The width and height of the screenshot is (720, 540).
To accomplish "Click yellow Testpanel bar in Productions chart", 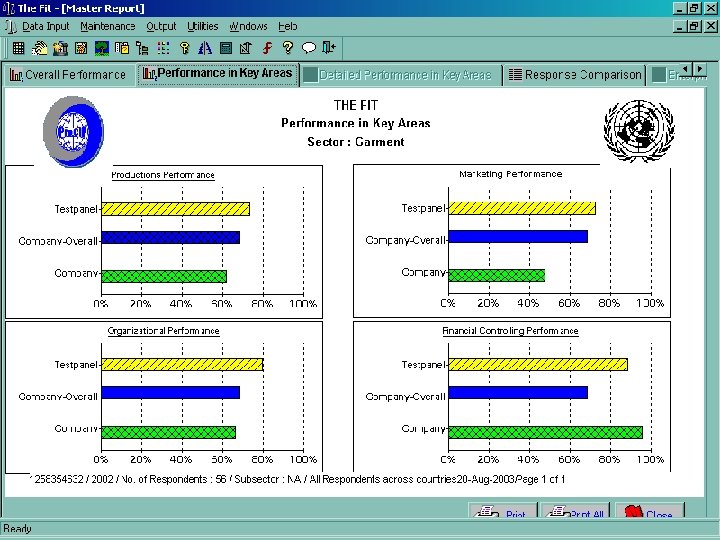I will tap(175, 209).
